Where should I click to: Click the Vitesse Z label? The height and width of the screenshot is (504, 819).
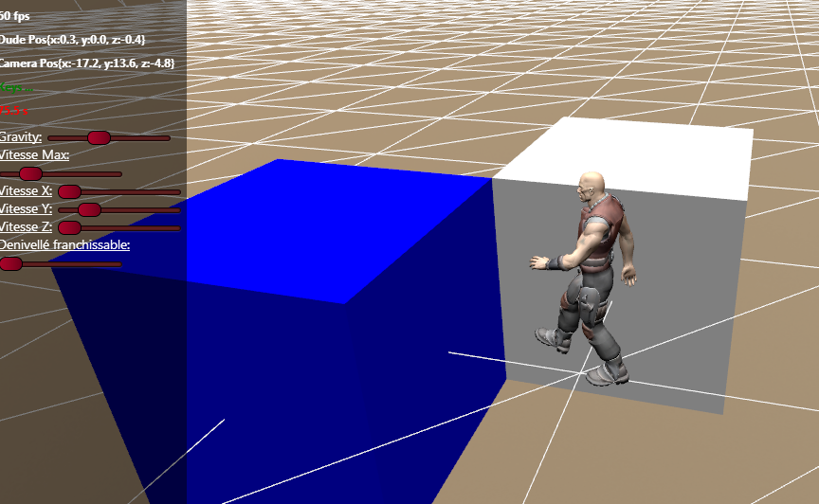(x=27, y=227)
